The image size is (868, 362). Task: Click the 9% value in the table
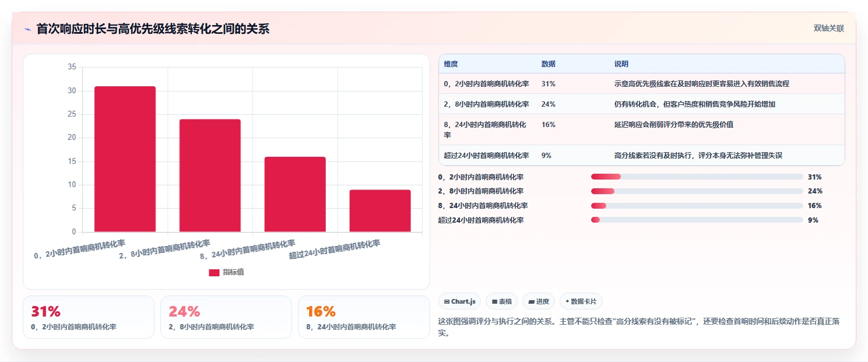547,156
